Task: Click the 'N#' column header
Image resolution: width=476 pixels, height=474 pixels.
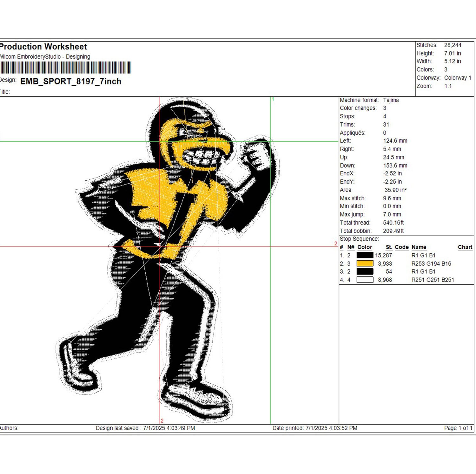Action: (x=351, y=247)
